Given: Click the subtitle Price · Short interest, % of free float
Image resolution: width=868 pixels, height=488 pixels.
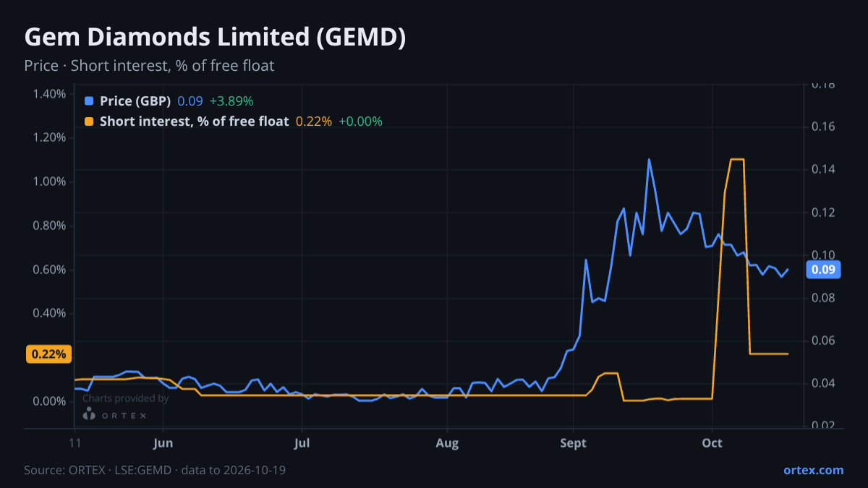Looking at the screenshot, I should (149, 66).
